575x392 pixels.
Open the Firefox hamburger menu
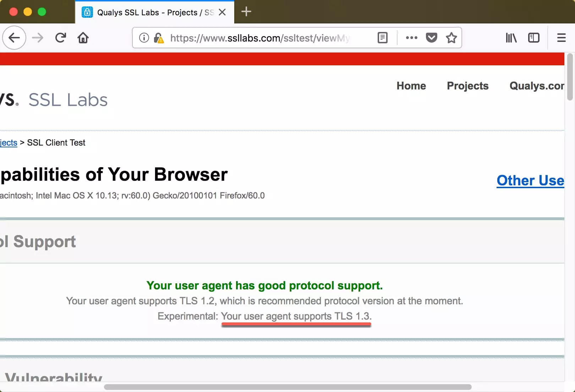pyautogui.click(x=561, y=38)
